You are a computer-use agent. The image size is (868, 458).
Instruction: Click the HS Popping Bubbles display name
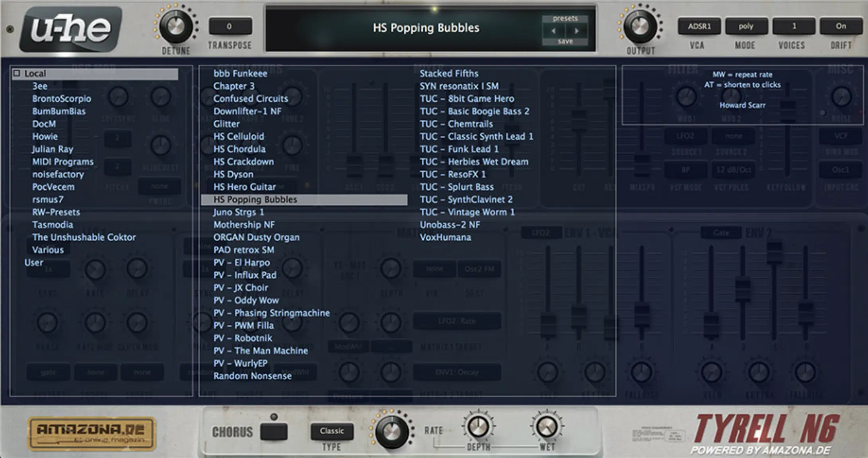426,28
